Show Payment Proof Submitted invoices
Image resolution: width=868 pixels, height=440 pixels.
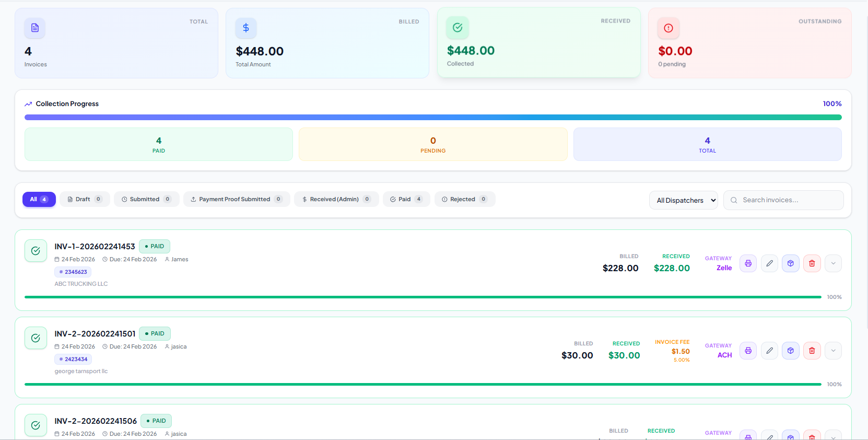pyautogui.click(x=237, y=199)
